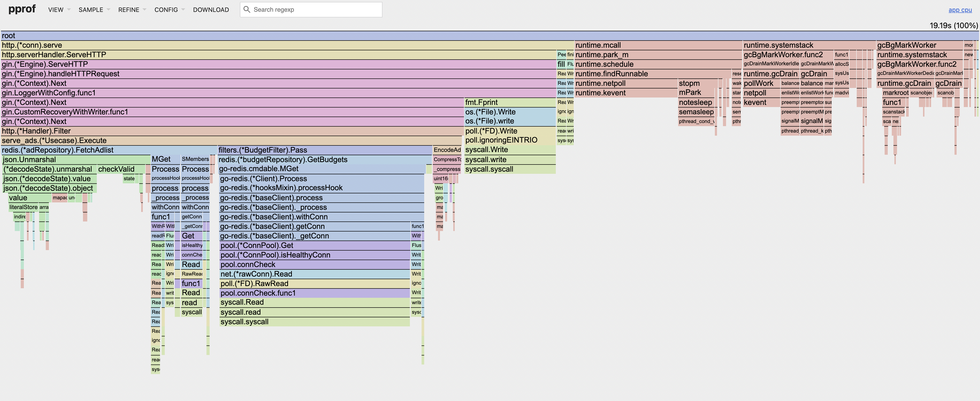Click the pprof logo
The image size is (980, 401).
(22, 9)
